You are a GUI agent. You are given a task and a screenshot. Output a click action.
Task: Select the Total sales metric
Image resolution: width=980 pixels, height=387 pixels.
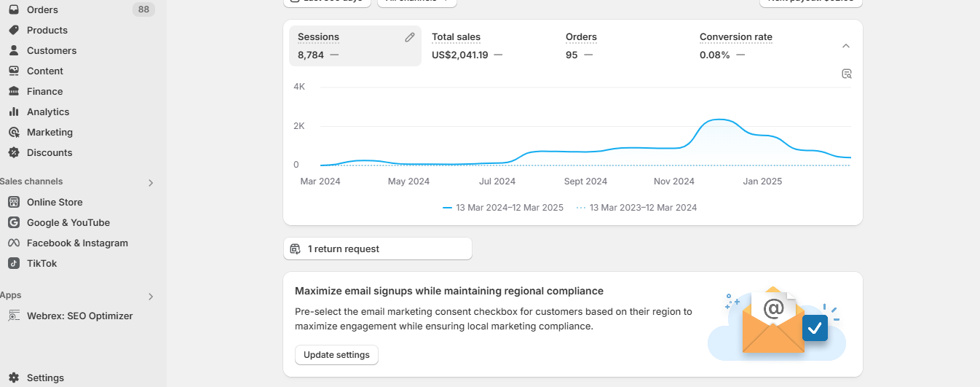489,46
